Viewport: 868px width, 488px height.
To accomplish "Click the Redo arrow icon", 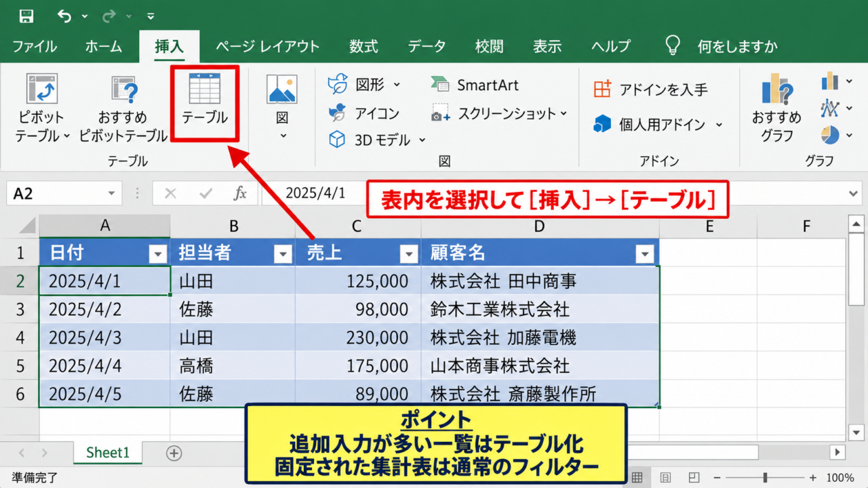I will (x=109, y=16).
